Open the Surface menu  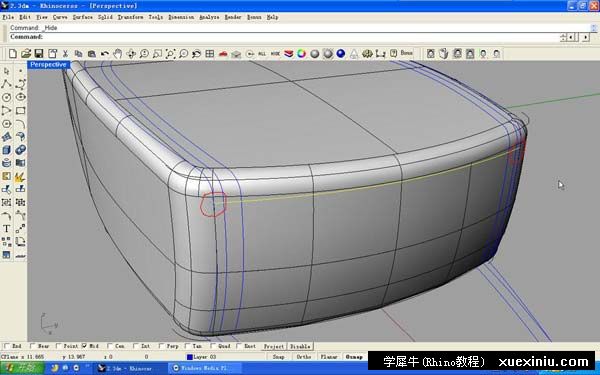(x=83, y=17)
